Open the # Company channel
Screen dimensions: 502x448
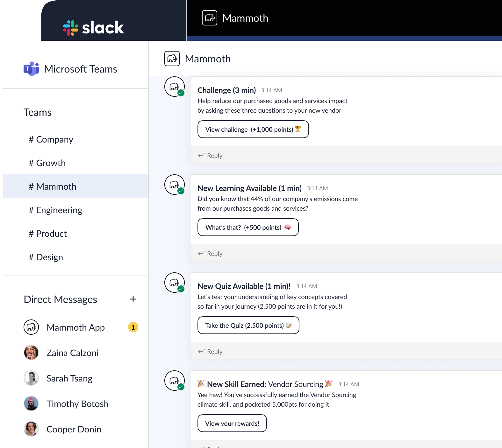pyautogui.click(x=76, y=139)
